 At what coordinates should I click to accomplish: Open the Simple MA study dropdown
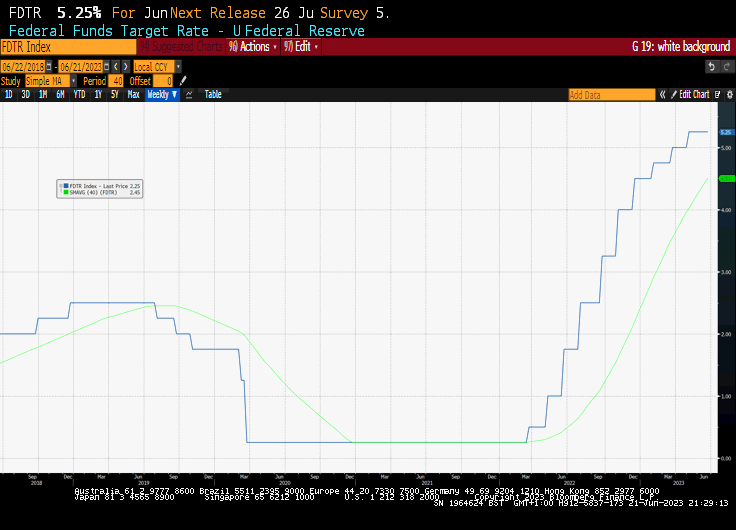coord(51,81)
